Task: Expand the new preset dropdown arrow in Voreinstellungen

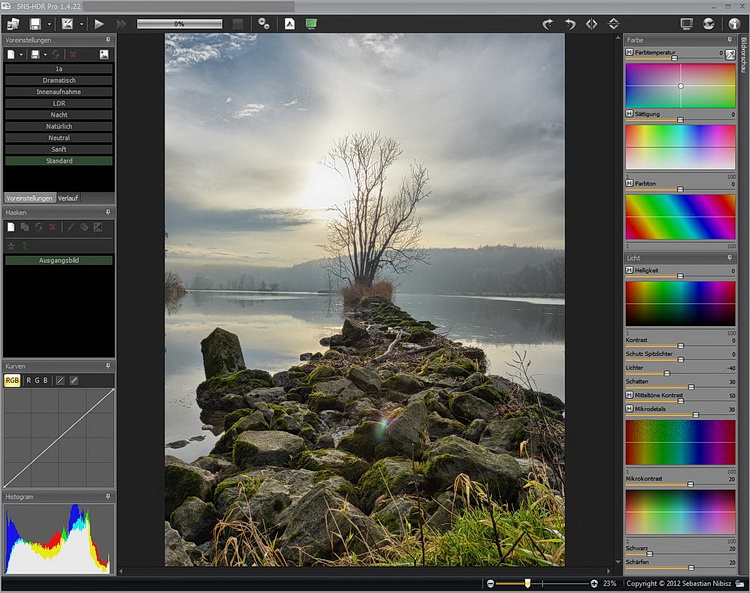Action: (21, 55)
